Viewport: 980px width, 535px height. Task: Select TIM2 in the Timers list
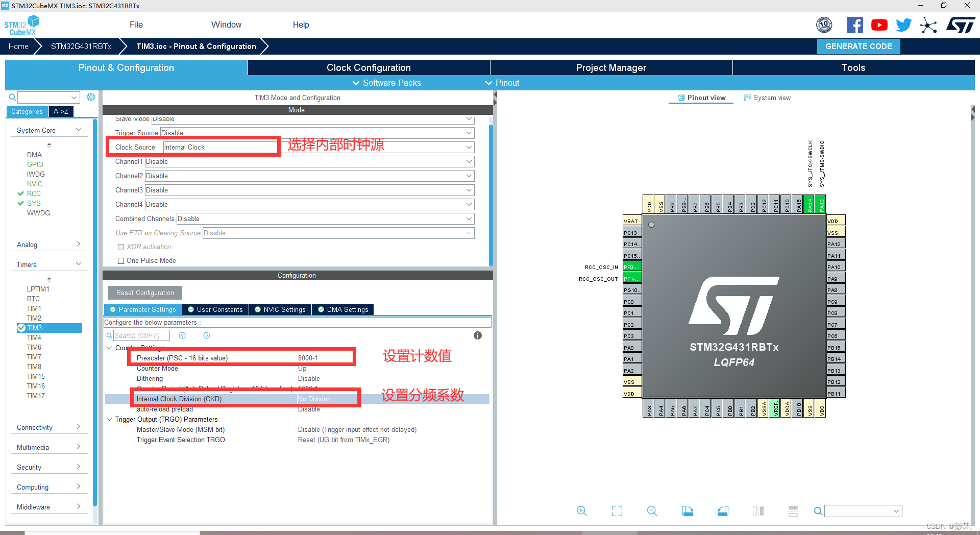point(34,318)
